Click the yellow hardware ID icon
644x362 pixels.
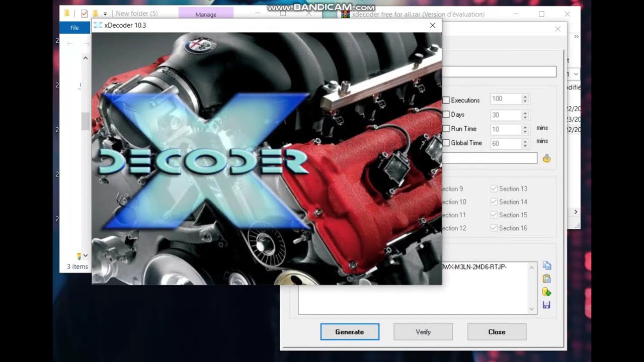546,158
